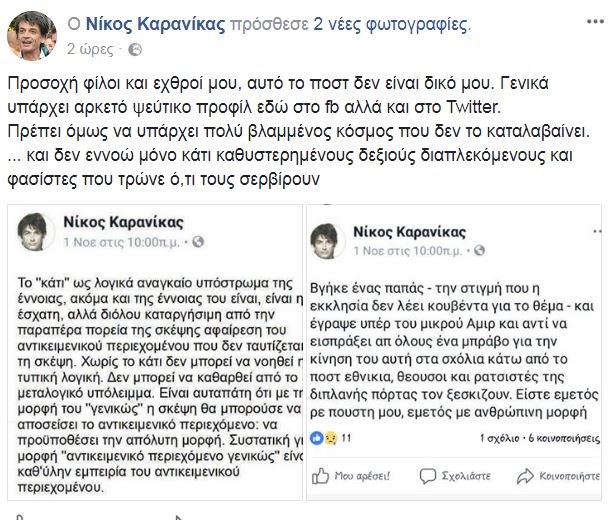Open Νίκος Καρανίκας main profile picture
Image resolution: width=616 pixels, height=521 pixels.
point(32,33)
